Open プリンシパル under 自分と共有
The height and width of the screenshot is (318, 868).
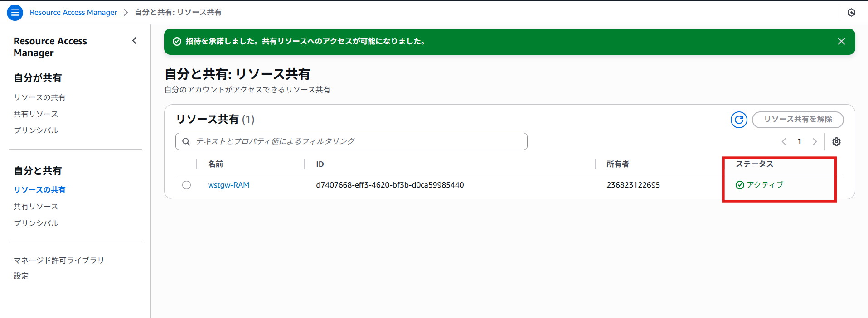36,223
